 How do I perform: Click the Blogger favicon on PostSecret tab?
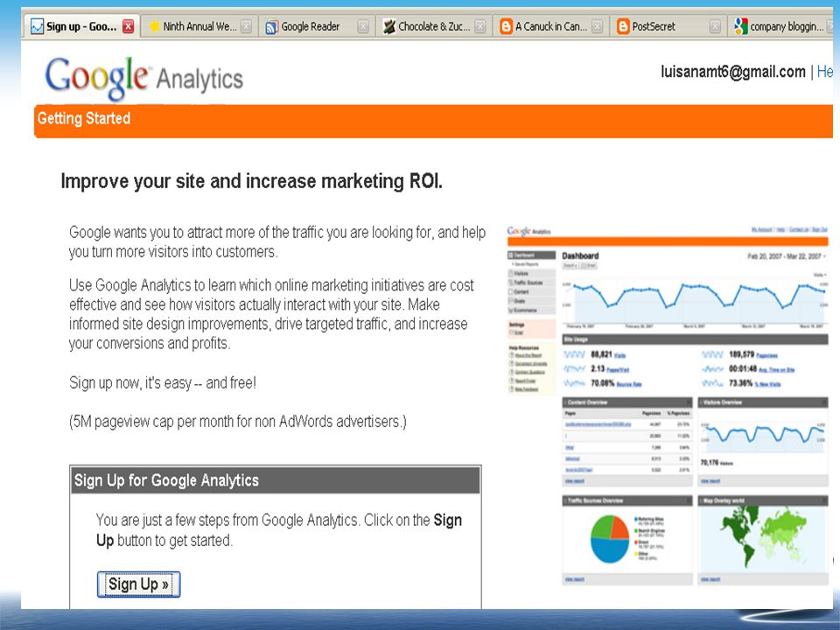click(x=623, y=26)
